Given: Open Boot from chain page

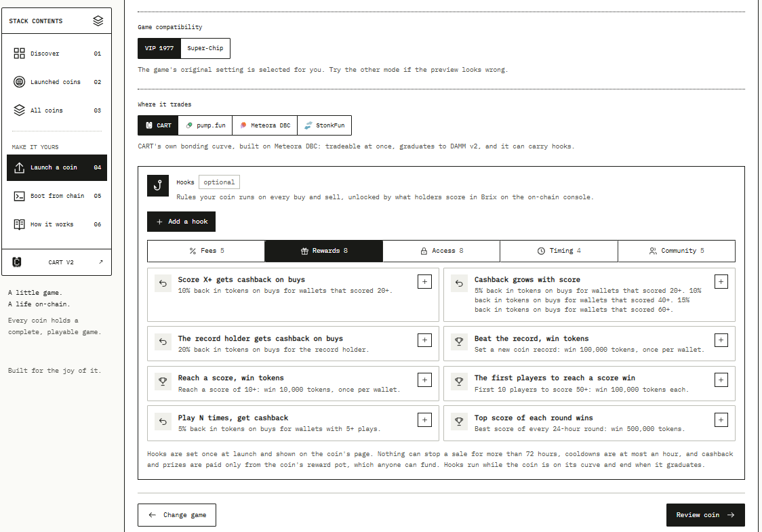Looking at the screenshot, I should [x=57, y=196].
